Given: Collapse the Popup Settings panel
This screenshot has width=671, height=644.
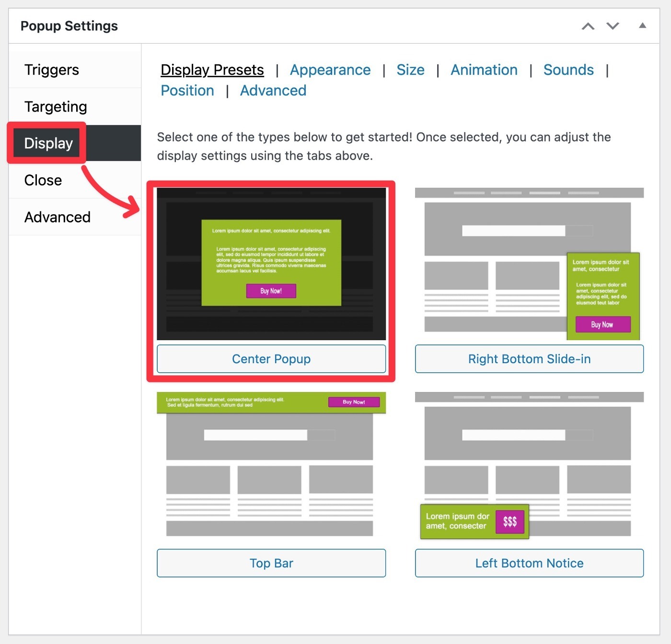Looking at the screenshot, I should (x=643, y=25).
